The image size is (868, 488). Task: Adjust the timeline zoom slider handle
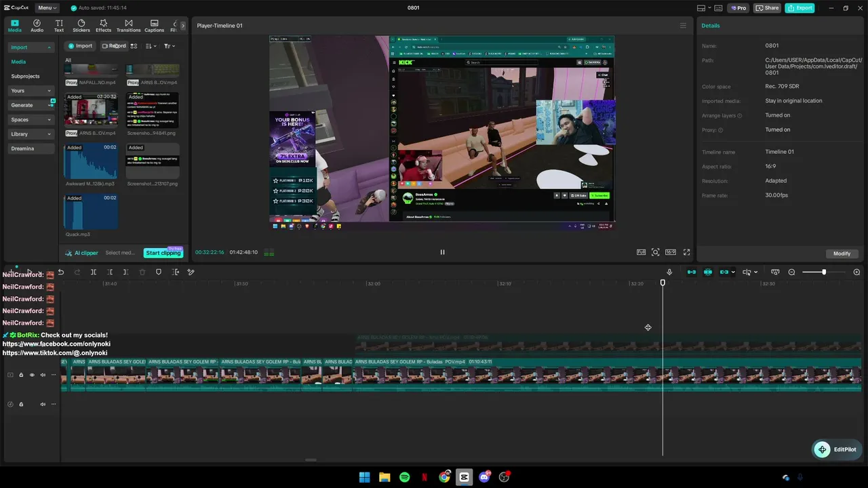[x=824, y=272]
